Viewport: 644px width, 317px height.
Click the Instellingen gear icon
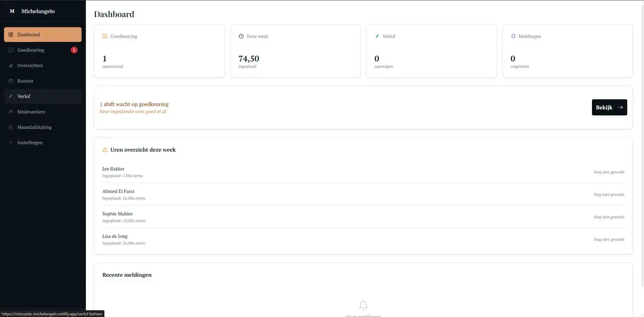pos(11,143)
